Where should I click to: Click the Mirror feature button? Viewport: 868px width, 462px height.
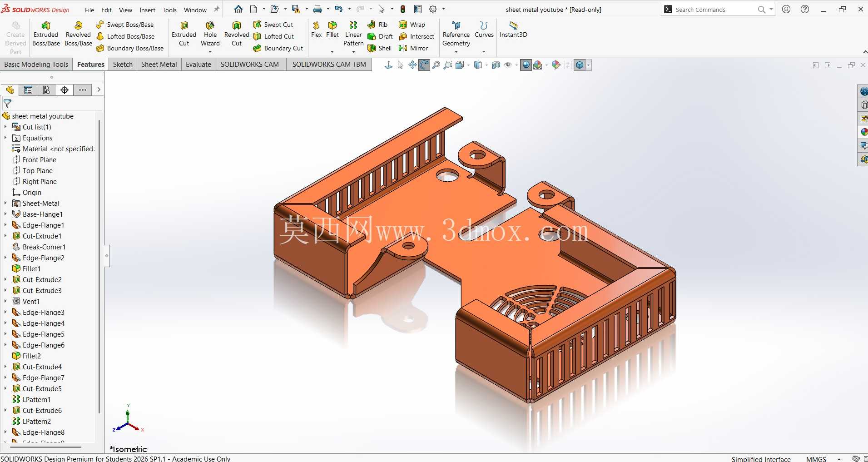coord(413,48)
